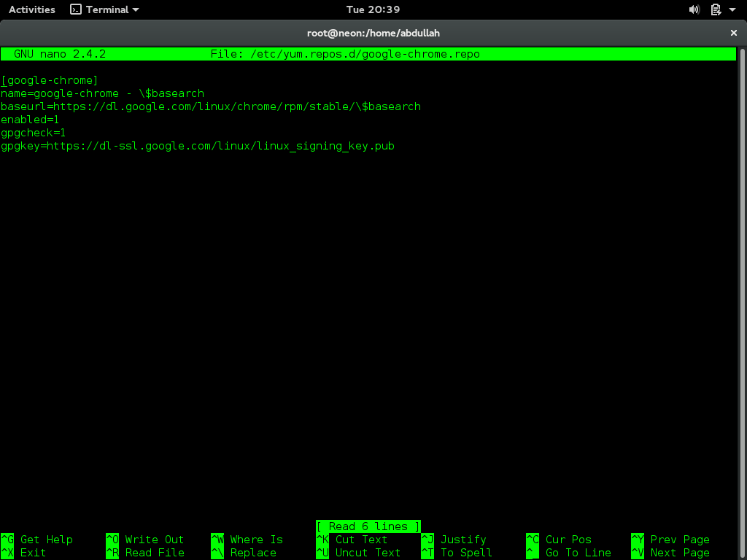
Task: Click the ^J Justify shortcut
Action: coord(454,540)
